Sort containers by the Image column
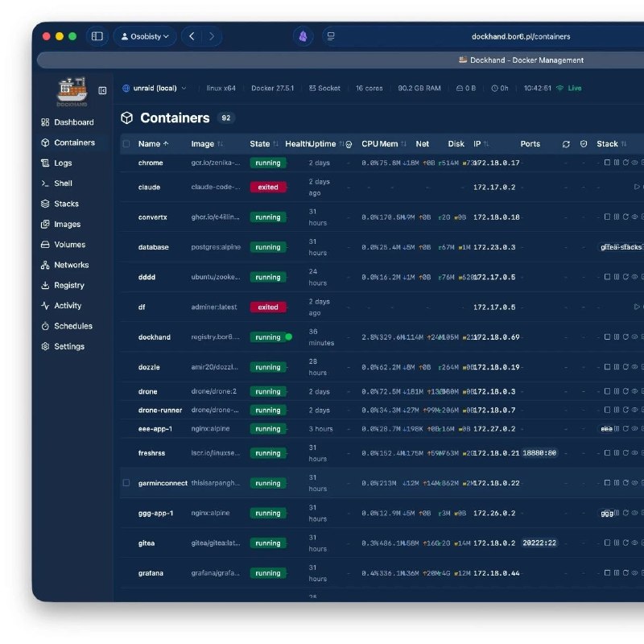The width and height of the screenshot is (644, 644). coord(207,144)
